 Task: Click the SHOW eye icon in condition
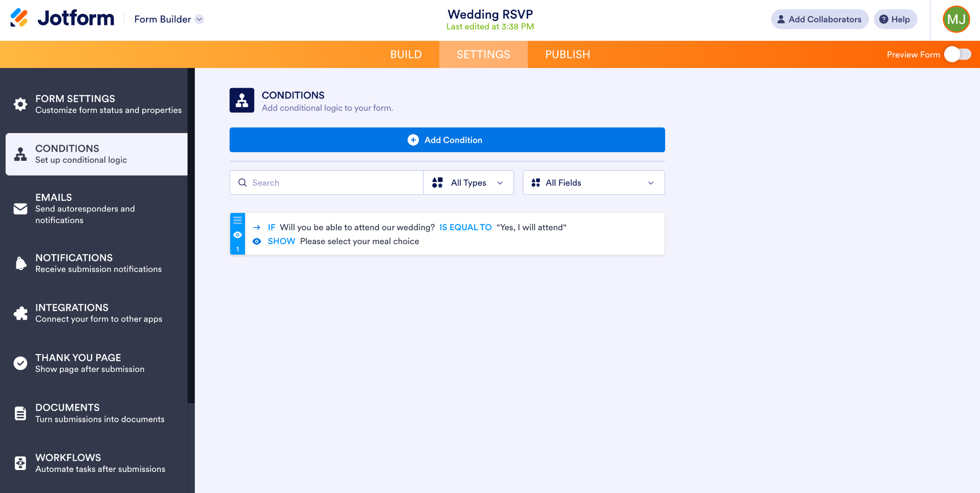(x=257, y=241)
